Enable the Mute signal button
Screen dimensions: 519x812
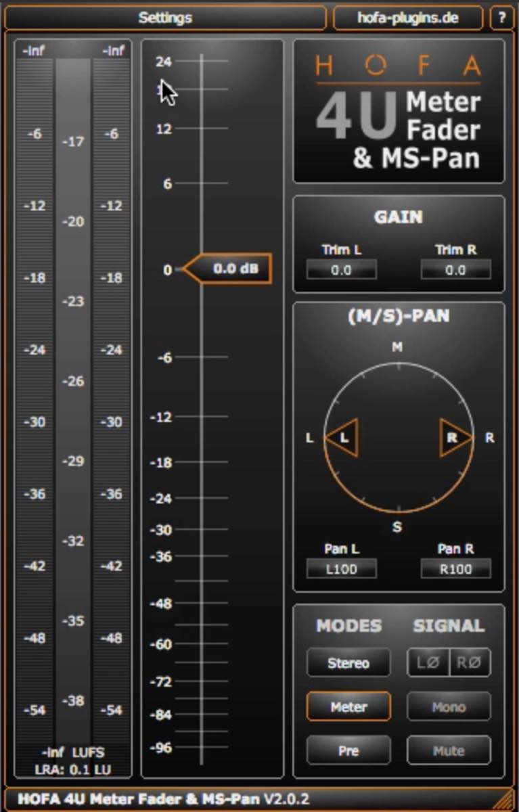[449, 750]
